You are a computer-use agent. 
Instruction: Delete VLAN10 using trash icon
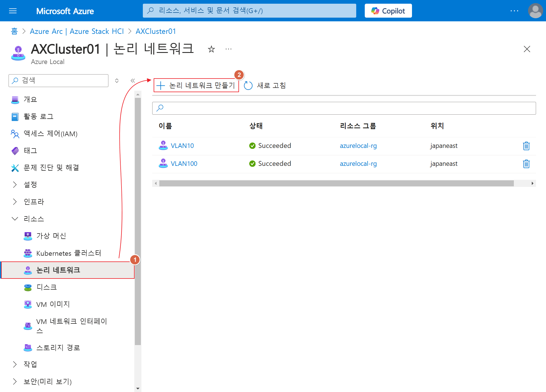coord(526,146)
